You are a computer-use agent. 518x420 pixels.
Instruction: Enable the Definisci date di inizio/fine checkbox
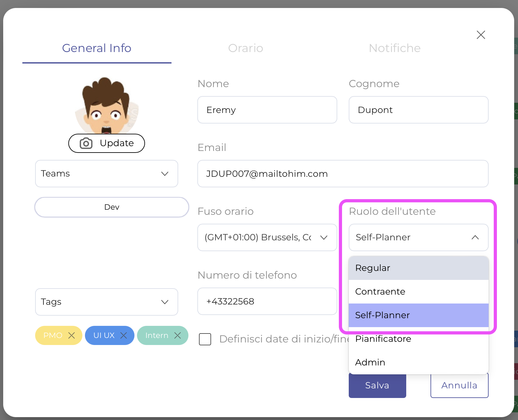[x=205, y=339]
